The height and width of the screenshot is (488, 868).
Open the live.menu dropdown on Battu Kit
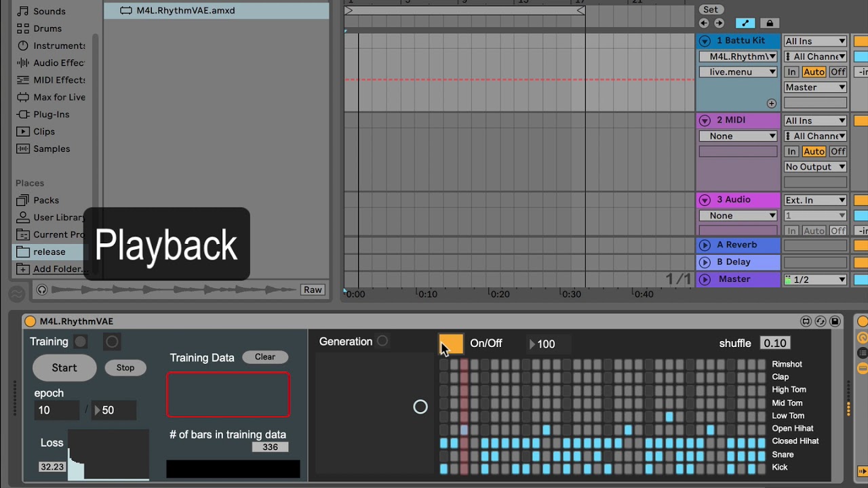737,72
